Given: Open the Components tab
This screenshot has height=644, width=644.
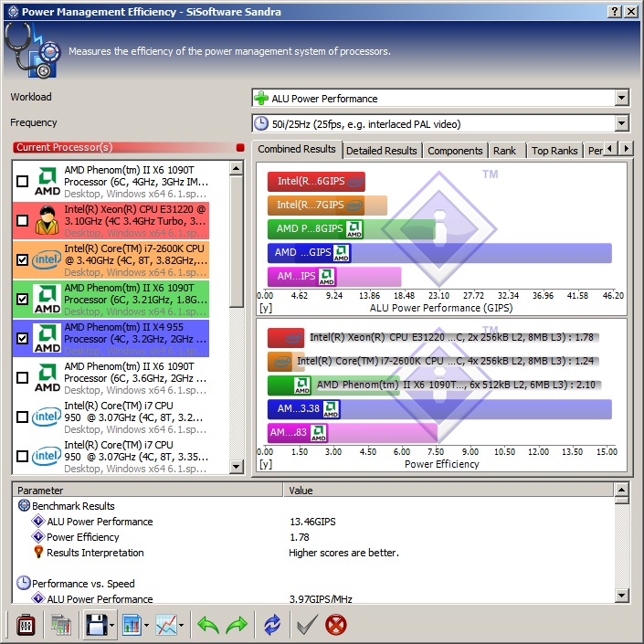Looking at the screenshot, I should [x=455, y=151].
